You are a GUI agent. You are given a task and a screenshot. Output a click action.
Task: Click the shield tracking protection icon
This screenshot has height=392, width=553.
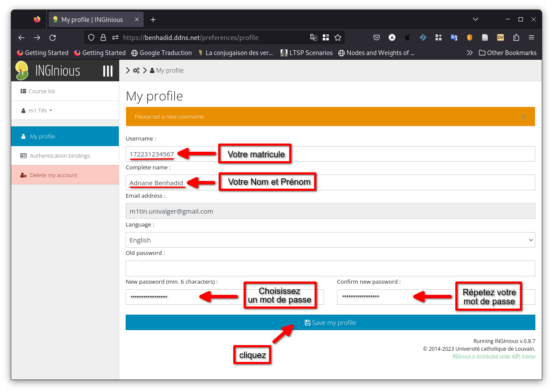coord(91,38)
